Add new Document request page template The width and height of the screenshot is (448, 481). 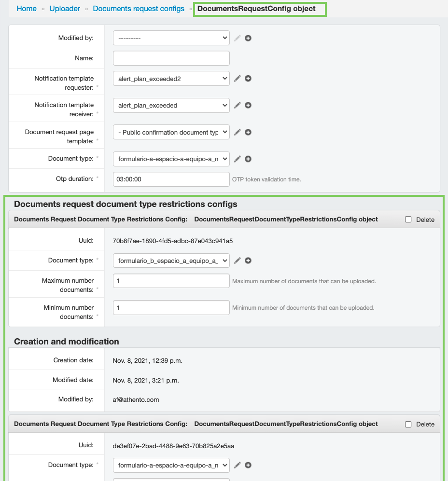(x=248, y=132)
